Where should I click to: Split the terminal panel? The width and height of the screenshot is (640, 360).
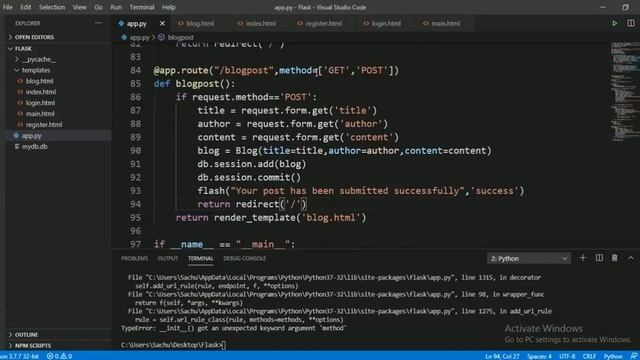coord(599,258)
